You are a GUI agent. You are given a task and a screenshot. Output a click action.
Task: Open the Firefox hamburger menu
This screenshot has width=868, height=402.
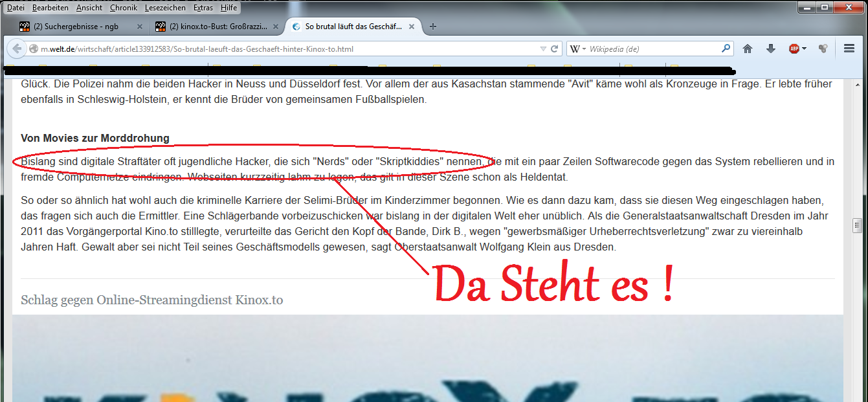(x=849, y=49)
